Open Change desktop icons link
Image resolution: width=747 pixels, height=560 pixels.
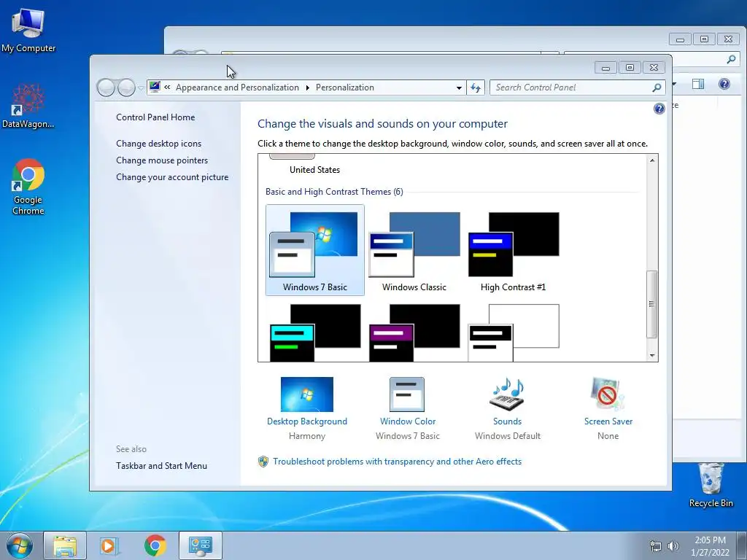click(158, 144)
